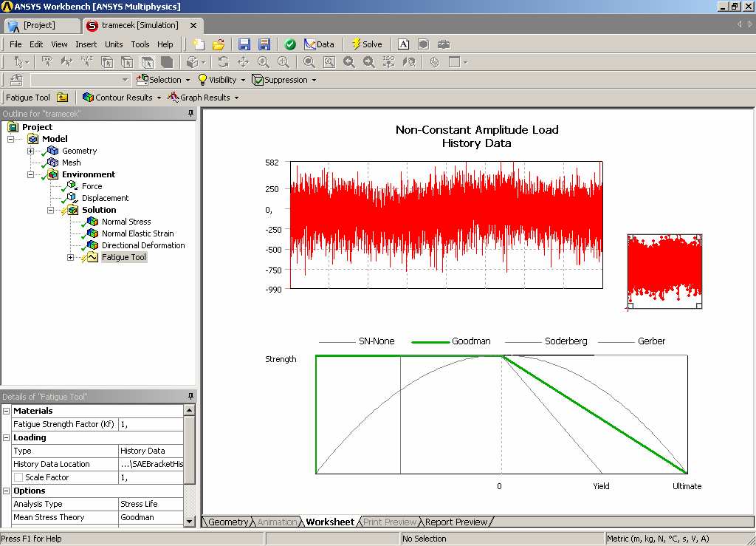
Task: Click the details panel scroll down arrow
Action: [190, 521]
